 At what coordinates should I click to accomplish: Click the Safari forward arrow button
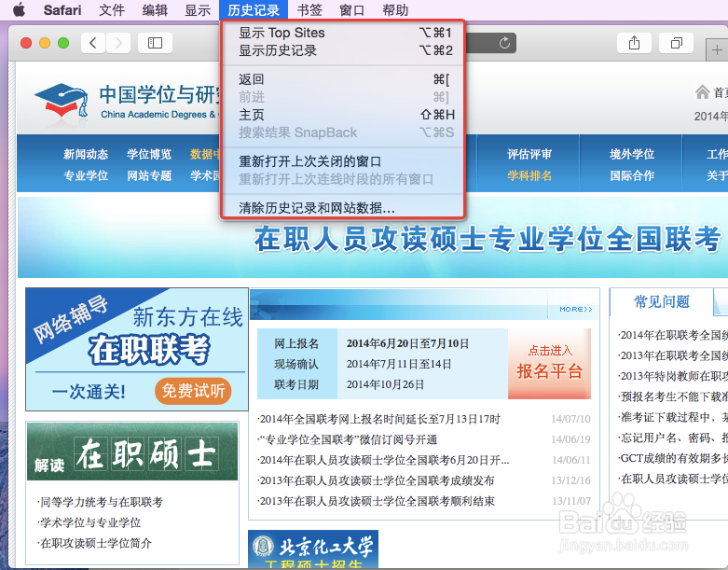coord(118,43)
